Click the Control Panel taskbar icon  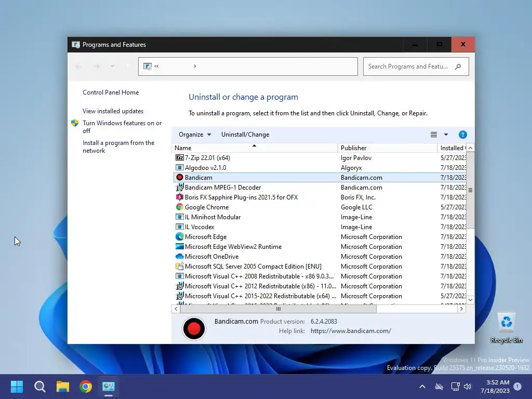[109, 387]
